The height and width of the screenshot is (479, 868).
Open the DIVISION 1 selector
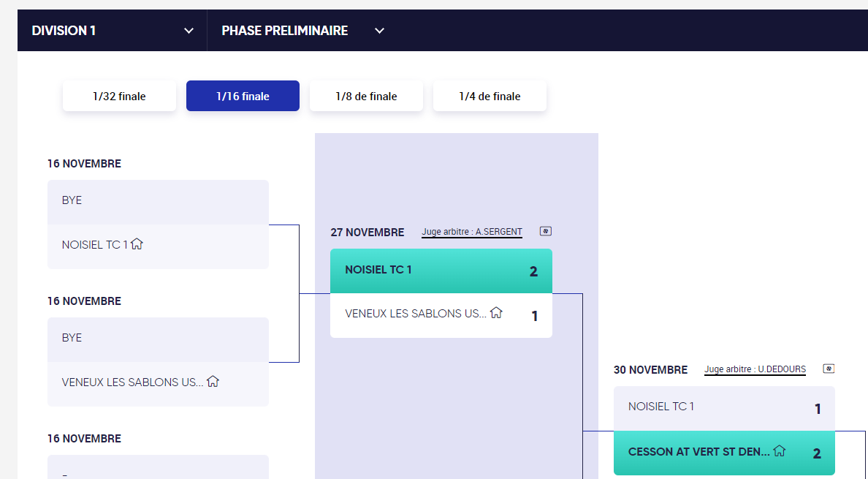coord(113,31)
